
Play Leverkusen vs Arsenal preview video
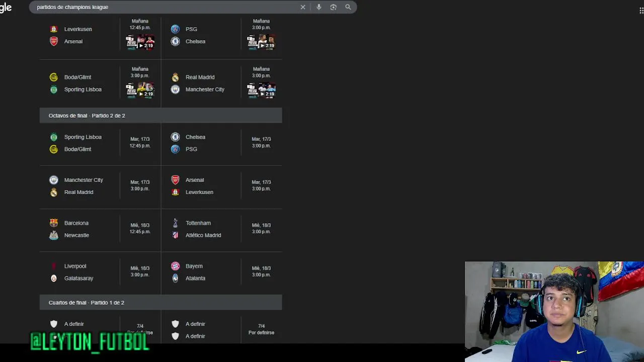[140, 42]
